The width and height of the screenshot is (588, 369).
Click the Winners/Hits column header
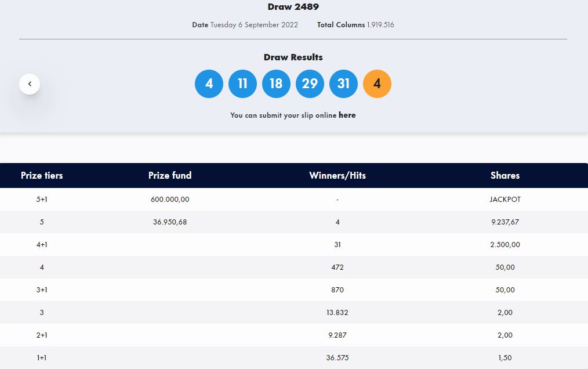click(337, 175)
